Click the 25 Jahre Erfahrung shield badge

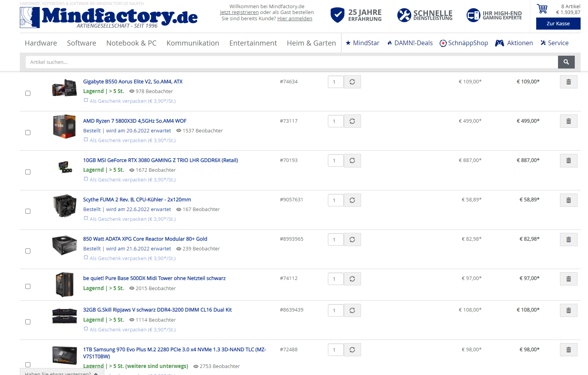tap(356, 15)
